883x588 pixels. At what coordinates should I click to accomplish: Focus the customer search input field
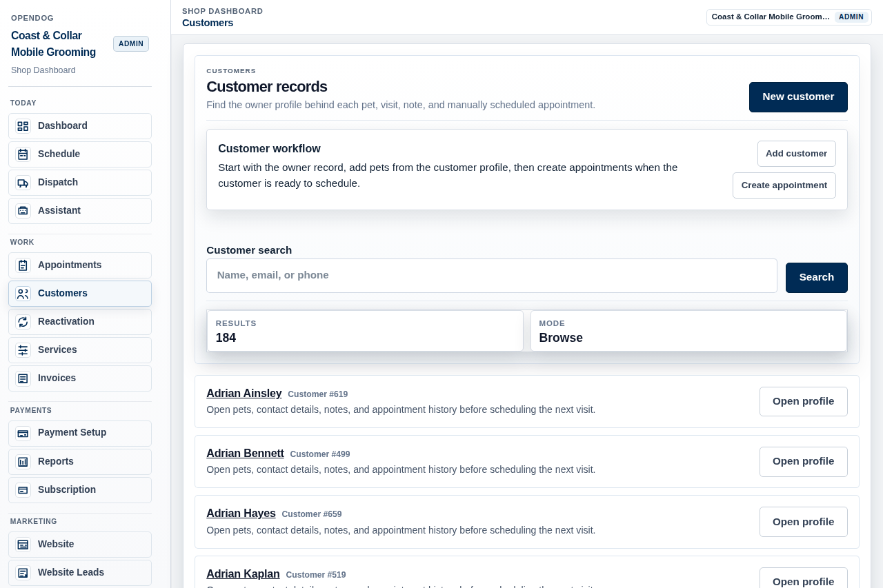click(491, 276)
